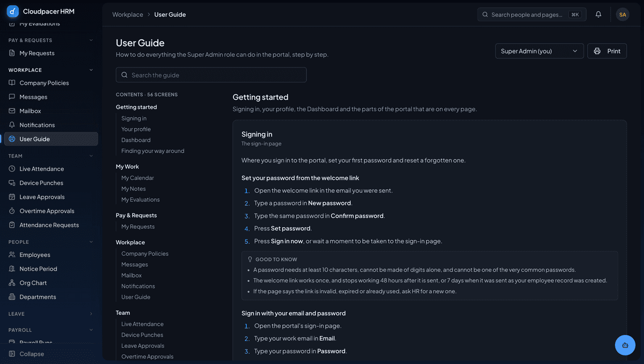Click the Live Attendance clock icon
The width and height of the screenshot is (644, 364).
coord(12,169)
